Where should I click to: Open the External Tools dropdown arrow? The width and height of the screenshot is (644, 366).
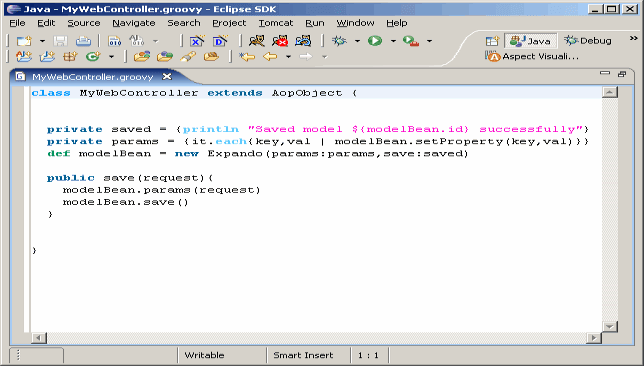pyautogui.click(x=430, y=41)
